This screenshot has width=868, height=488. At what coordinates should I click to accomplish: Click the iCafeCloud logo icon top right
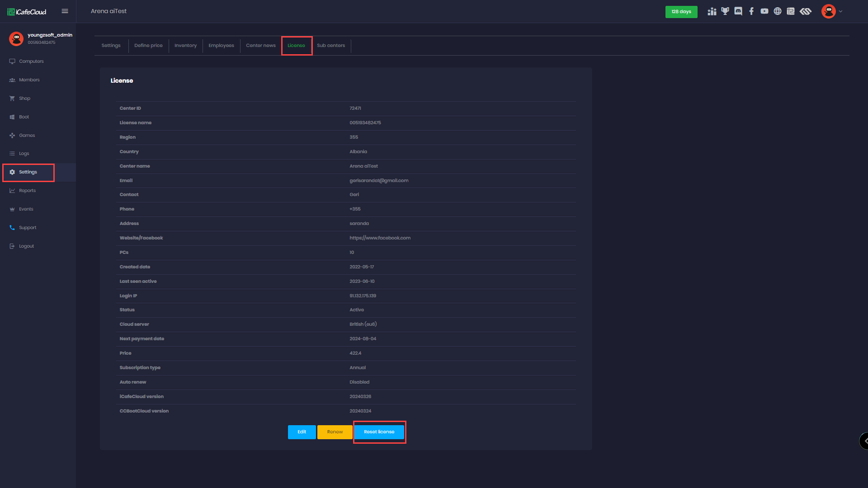791,11
